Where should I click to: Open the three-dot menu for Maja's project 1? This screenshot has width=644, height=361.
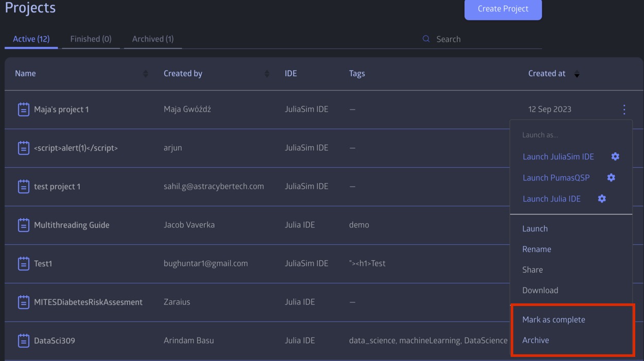point(624,110)
